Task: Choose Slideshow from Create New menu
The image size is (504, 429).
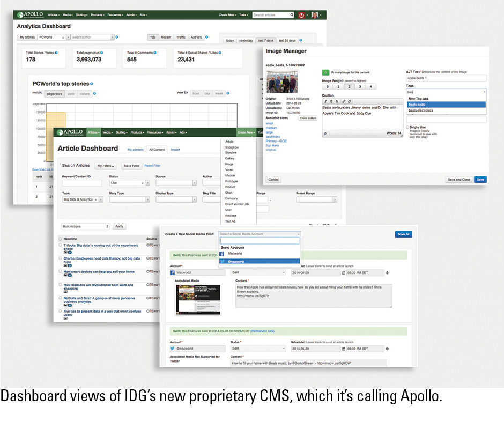Action: click(x=232, y=147)
